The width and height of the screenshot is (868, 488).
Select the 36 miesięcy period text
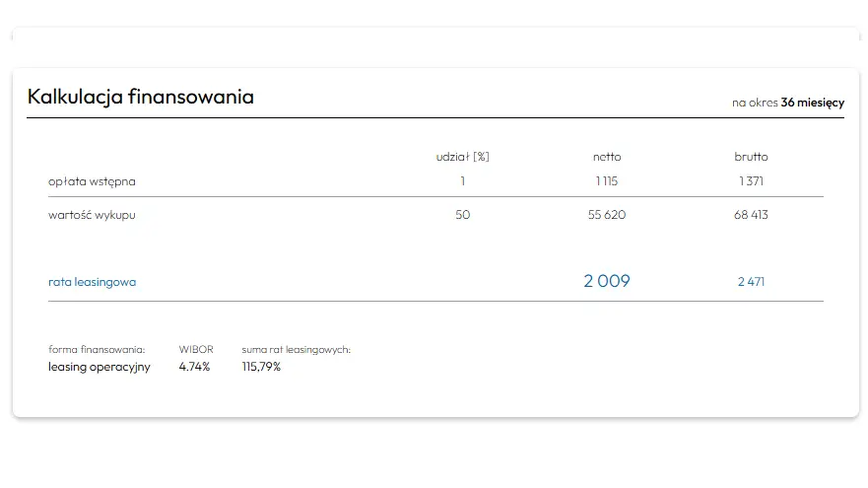tap(812, 103)
